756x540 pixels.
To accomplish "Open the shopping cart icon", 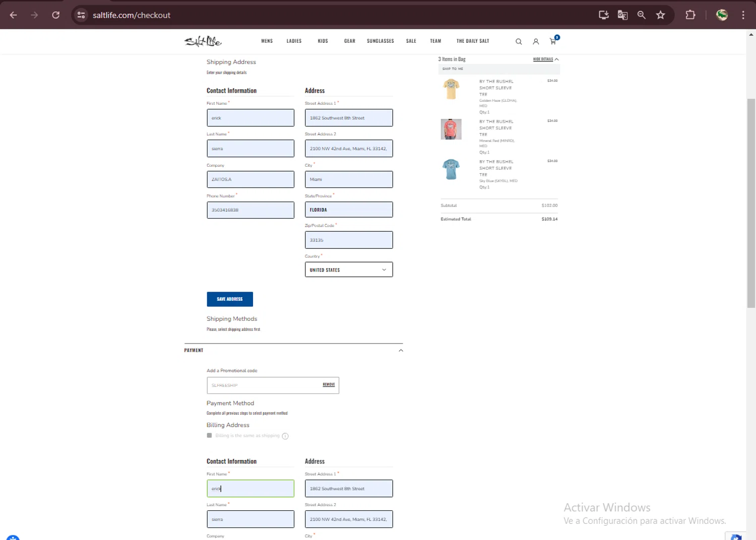I will point(553,40).
